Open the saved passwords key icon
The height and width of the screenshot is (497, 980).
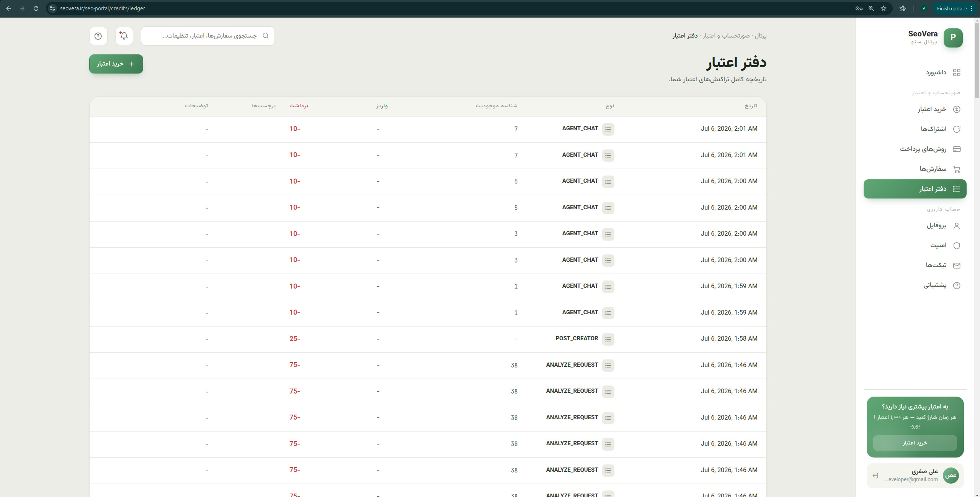pyautogui.click(x=859, y=8)
